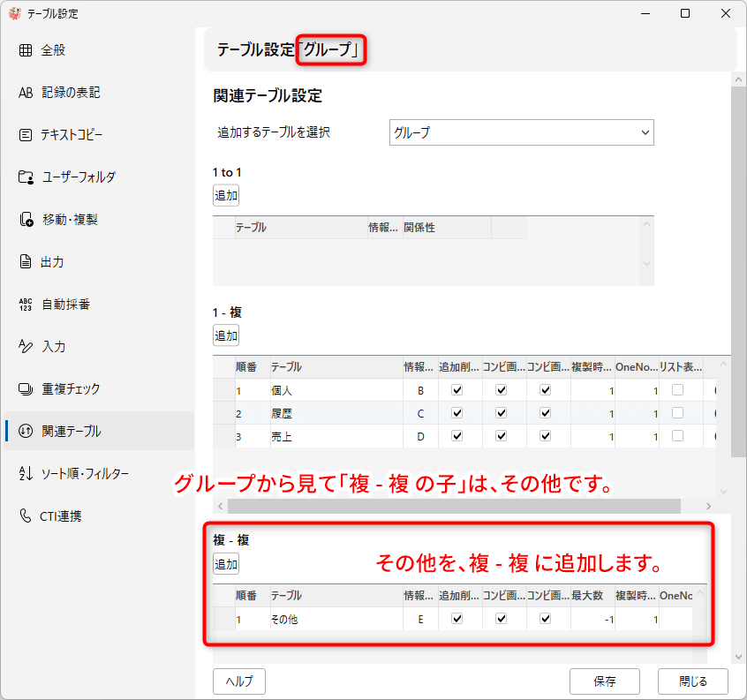
Task: Click the 記録の表記 AB icon
Action: (x=26, y=93)
